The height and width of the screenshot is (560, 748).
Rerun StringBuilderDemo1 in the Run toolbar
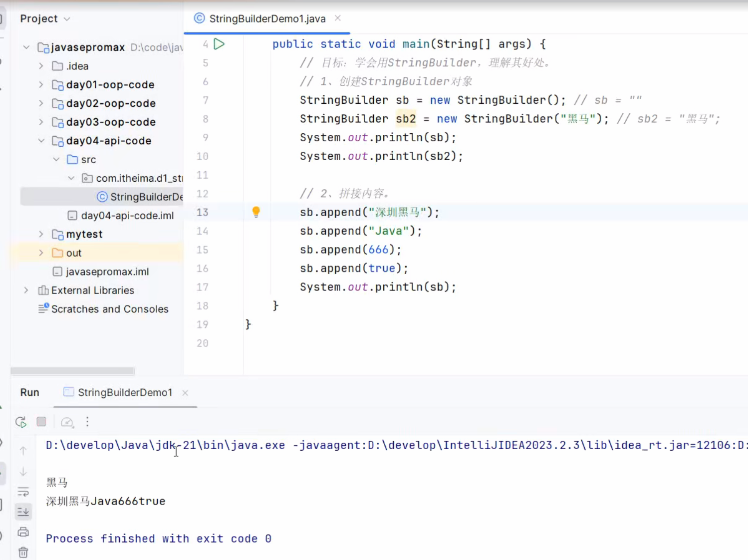pos(20,422)
